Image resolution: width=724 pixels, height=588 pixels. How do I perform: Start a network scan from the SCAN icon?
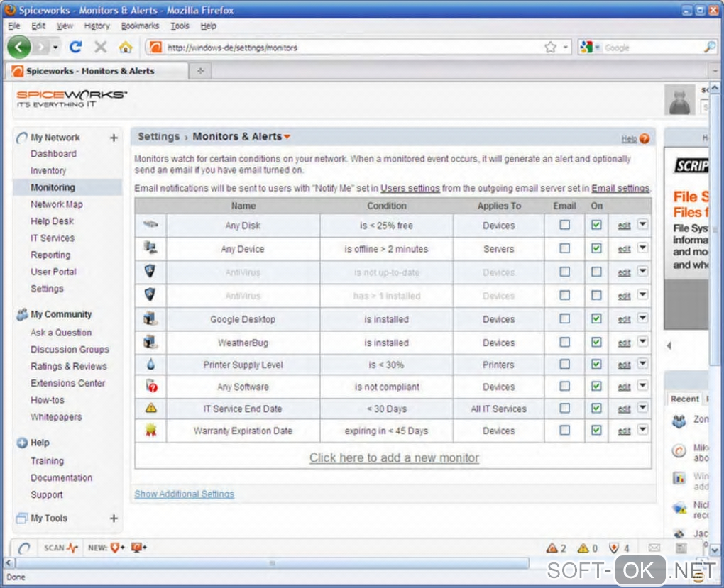click(72, 548)
